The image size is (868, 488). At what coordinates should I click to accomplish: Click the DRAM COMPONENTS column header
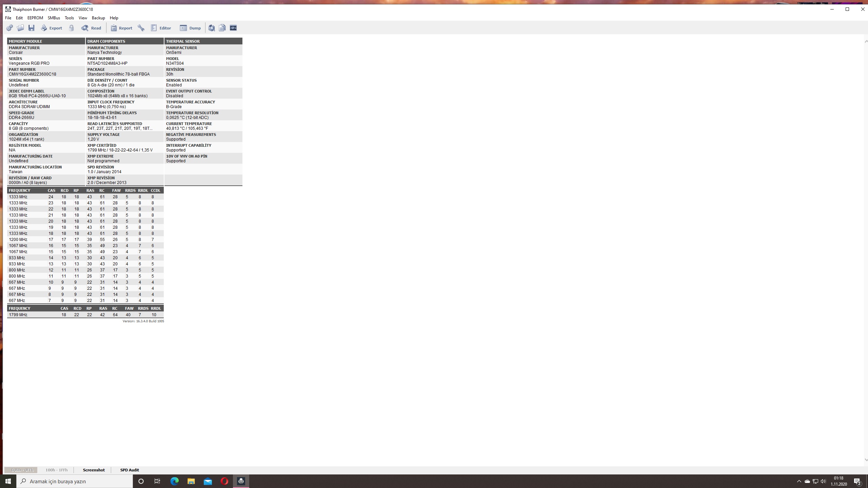[125, 41]
